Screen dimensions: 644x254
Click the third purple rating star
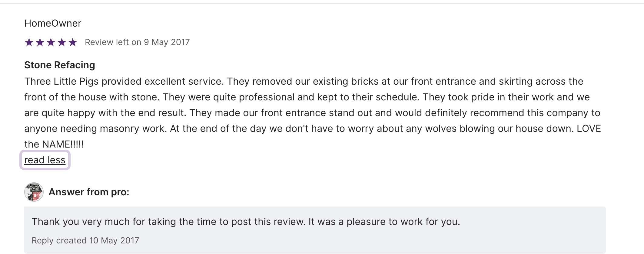click(51, 42)
